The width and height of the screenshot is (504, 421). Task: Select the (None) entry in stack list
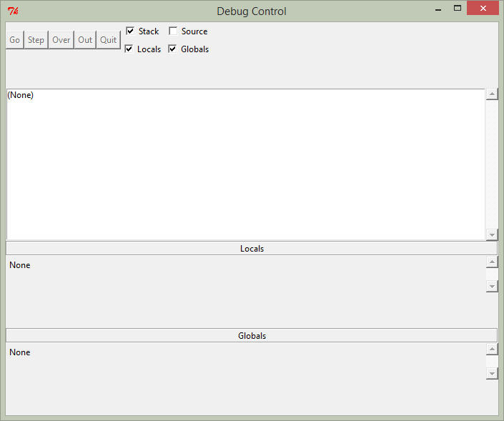coord(21,95)
